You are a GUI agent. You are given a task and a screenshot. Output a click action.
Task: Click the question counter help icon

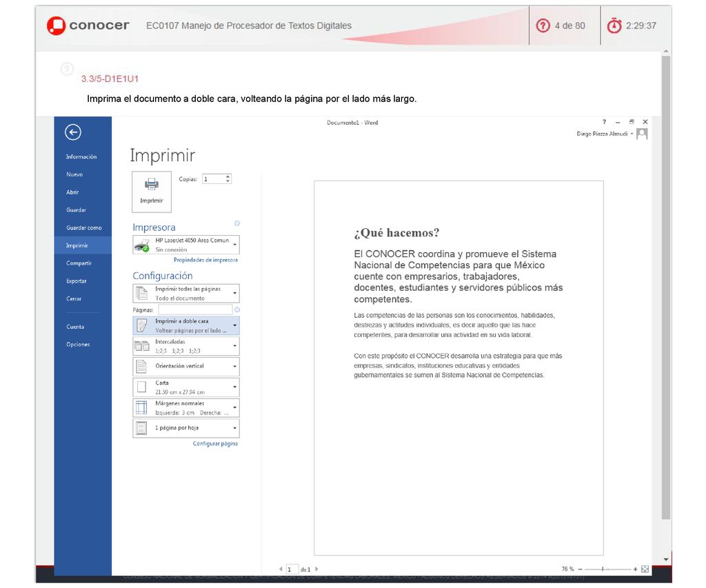(543, 26)
